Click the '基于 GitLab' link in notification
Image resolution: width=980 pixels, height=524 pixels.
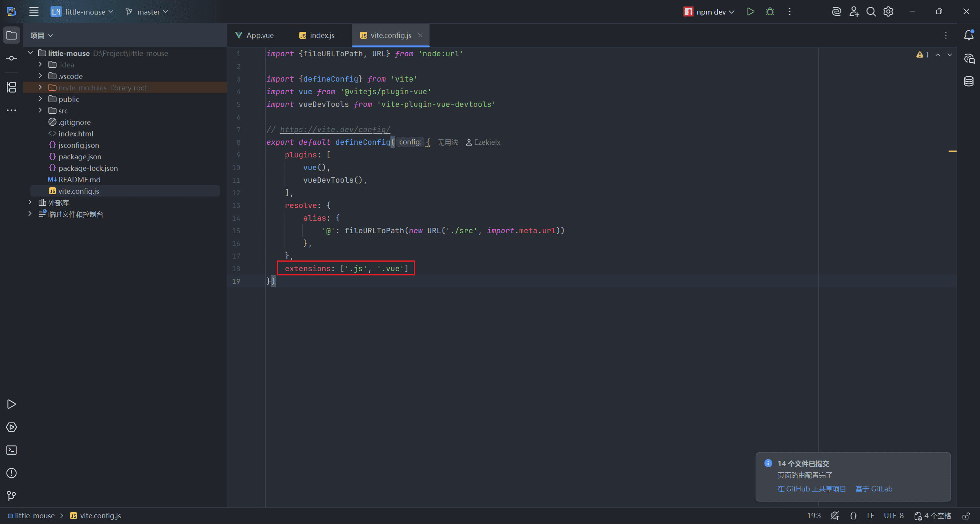(x=874, y=489)
